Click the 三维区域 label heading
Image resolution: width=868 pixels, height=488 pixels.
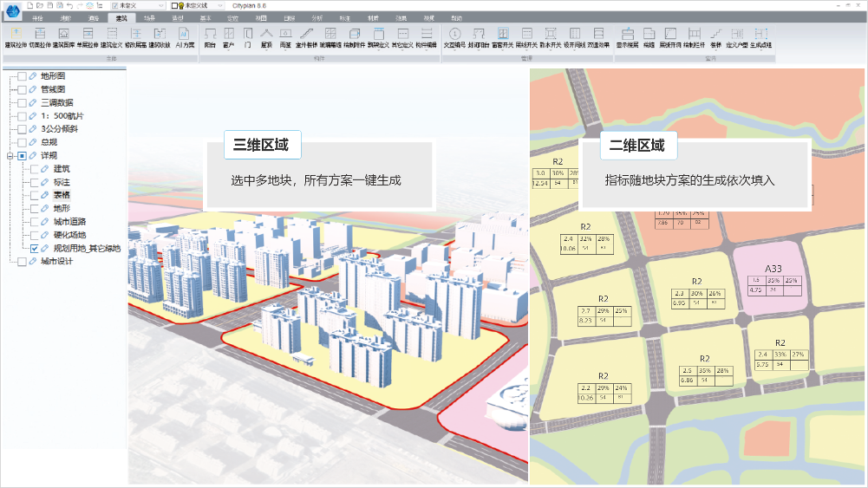click(263, 145)
